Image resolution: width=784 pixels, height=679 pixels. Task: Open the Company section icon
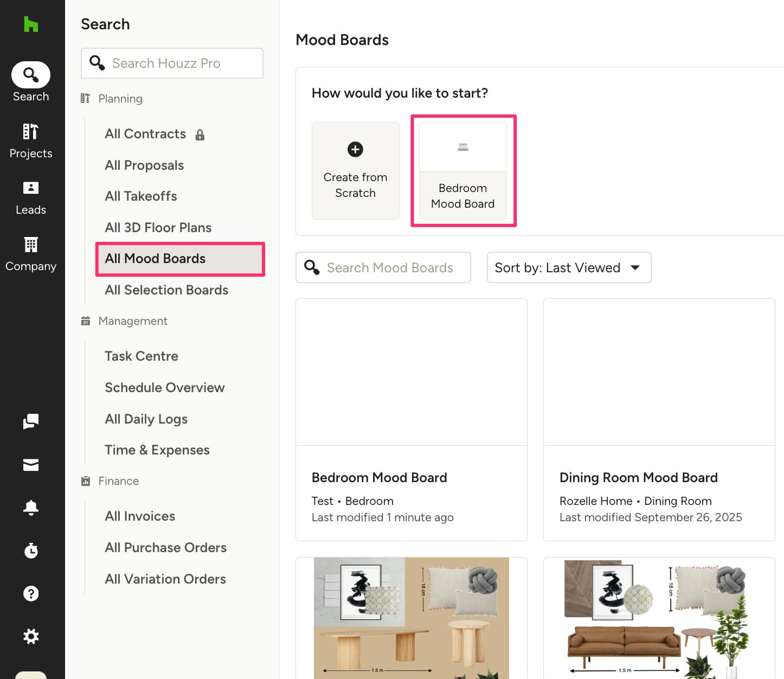click(31, 254)
